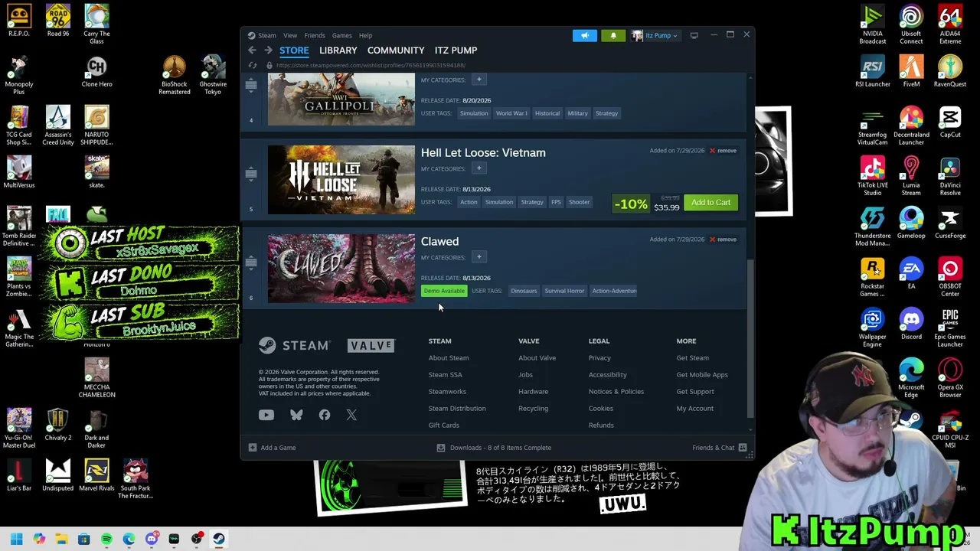Click the drag handle for Clawed
The image size is (980, 551).
click(251, 262)
